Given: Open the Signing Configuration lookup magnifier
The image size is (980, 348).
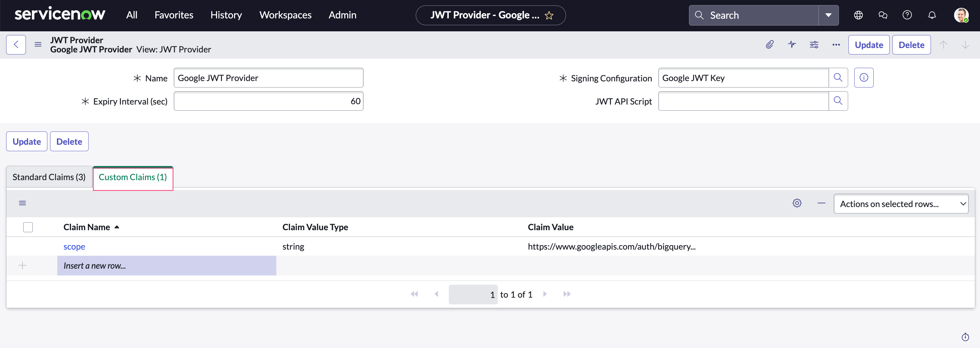Looking at the screenshot, I should pyautogui.click(x=839, y=78).
